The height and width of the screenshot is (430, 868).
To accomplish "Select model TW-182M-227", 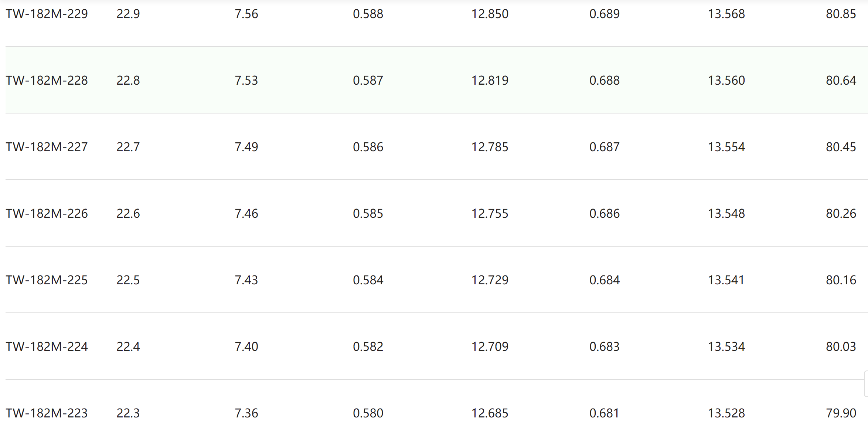I will [x=47, y=147].
